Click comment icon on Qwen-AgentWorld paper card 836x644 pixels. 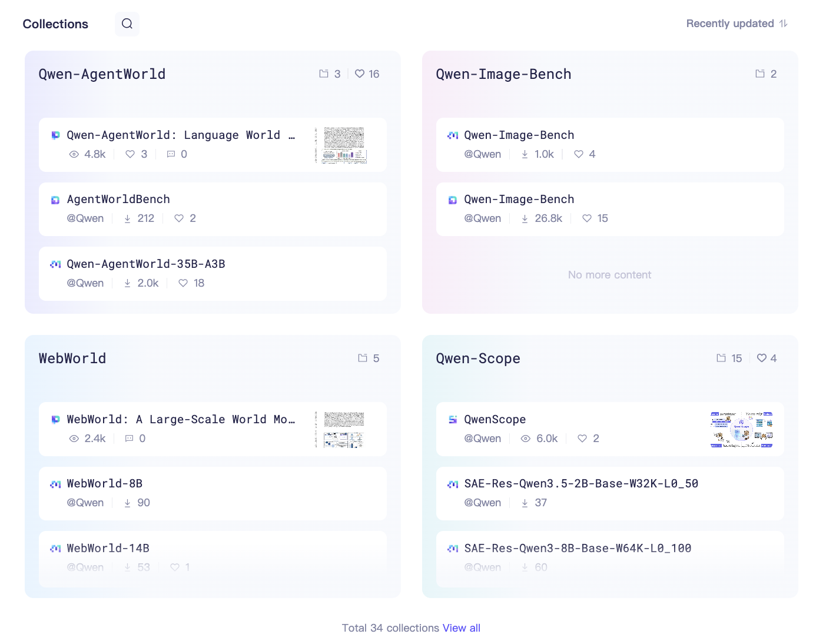[171, 154]
